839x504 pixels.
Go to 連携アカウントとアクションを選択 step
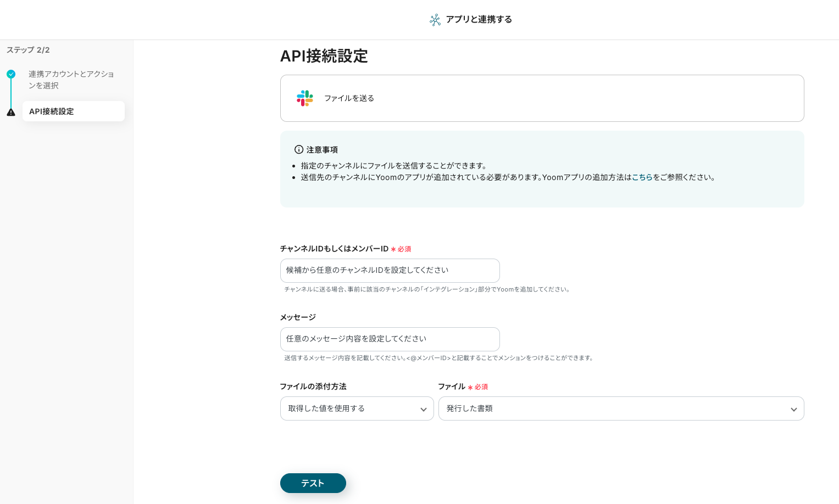71,80
